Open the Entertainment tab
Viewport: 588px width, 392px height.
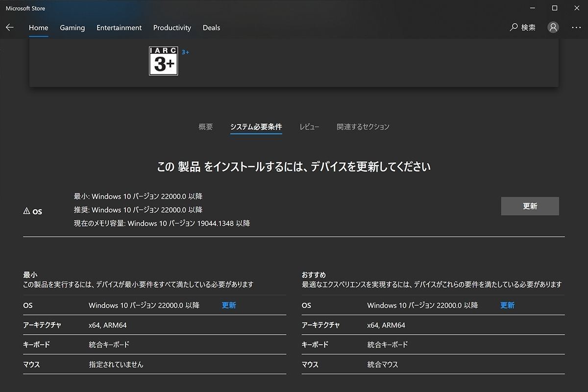pos(119,27)
